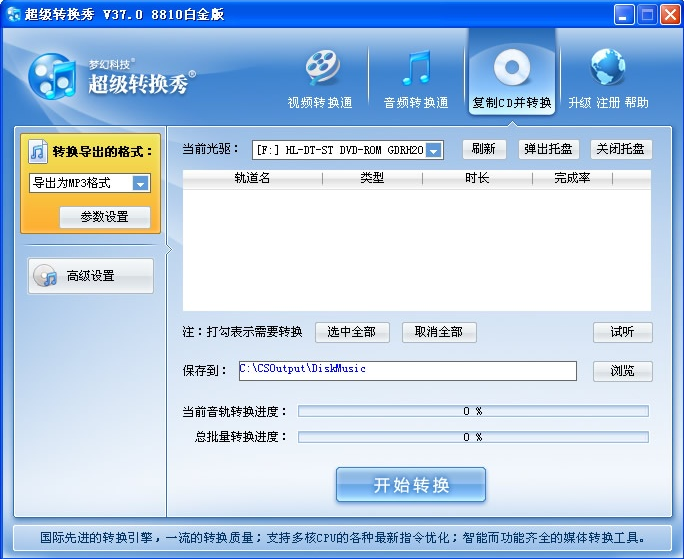Open the HL-DT-ST DVD-ROM drive combo box

click(348, 151)
